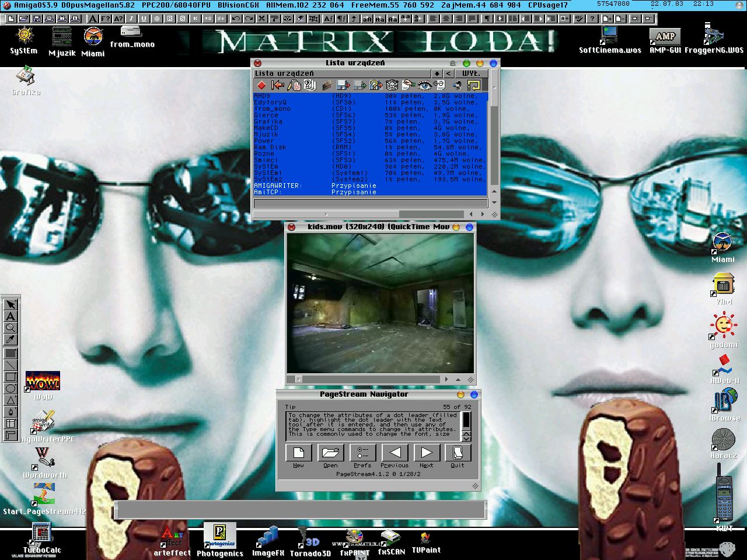Image resolution: width=747 pixels, height=560 pixels.
Task: Click the ABC spell check toolbar icon
Action: (579, 19)
